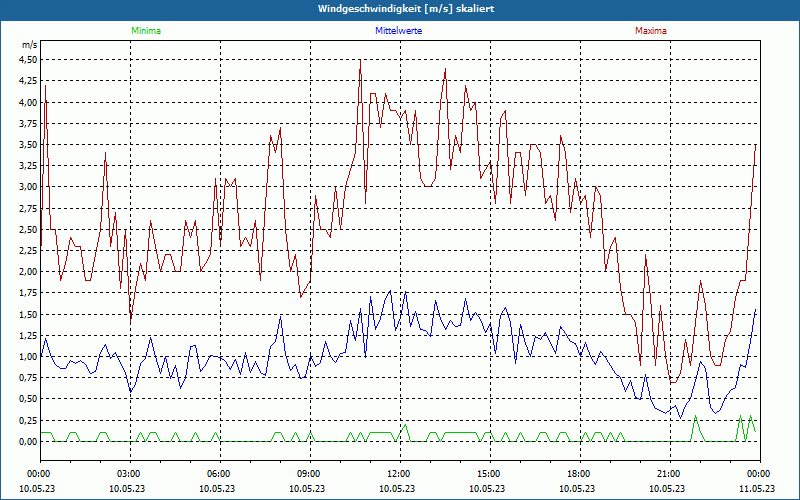The width and height of the screenshot is (800, 500).
Task: Click the "4,00" y-axis tick value
Action: point(29,102)
